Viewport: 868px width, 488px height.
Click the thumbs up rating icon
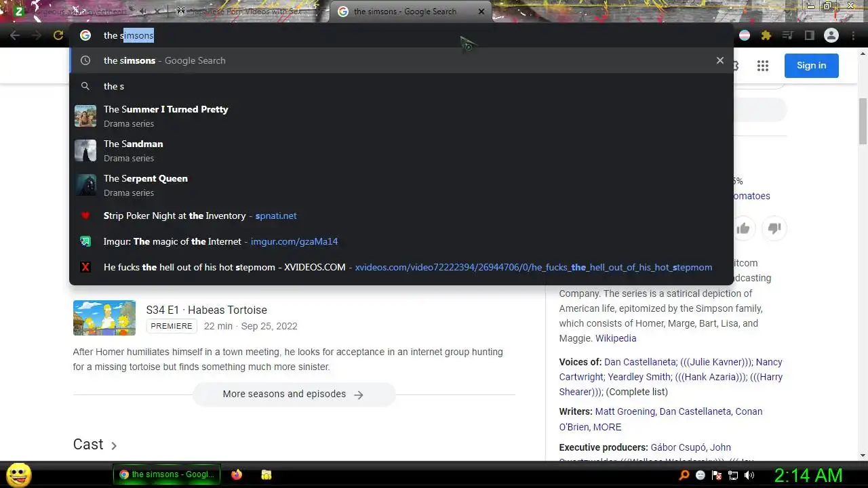click(x=743, y=228)
